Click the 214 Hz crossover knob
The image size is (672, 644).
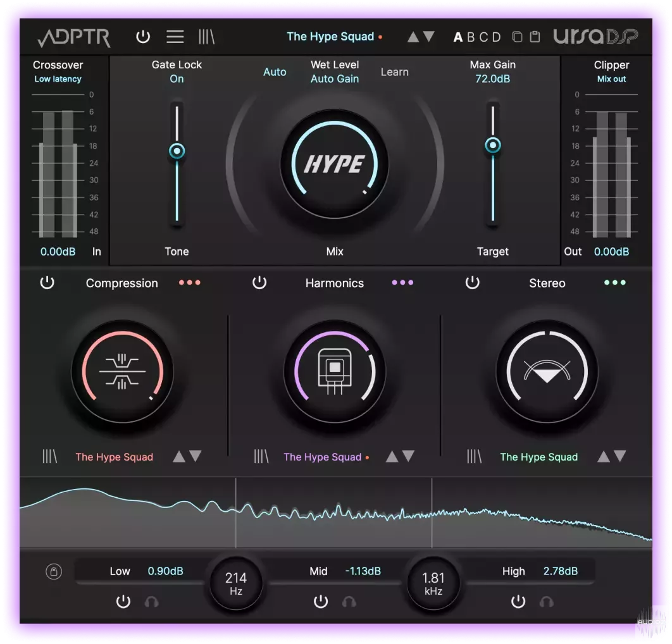(x=236, y=583)
